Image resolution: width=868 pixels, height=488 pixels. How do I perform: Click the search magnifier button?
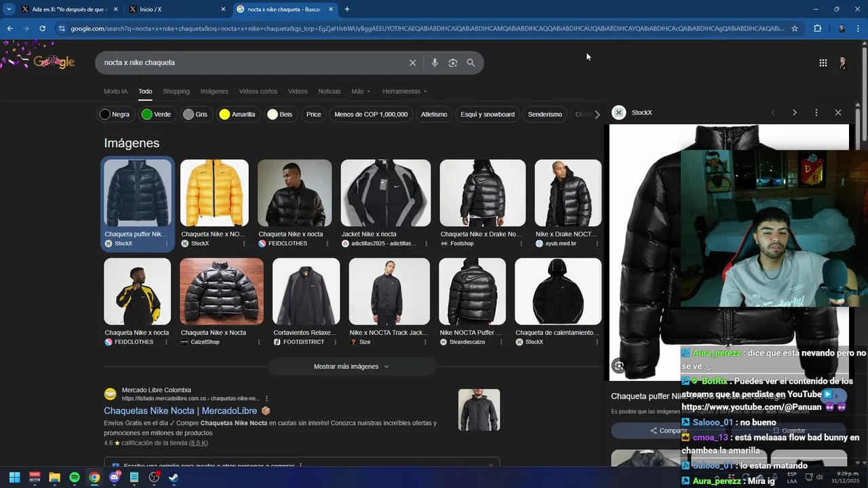[471, 62]
